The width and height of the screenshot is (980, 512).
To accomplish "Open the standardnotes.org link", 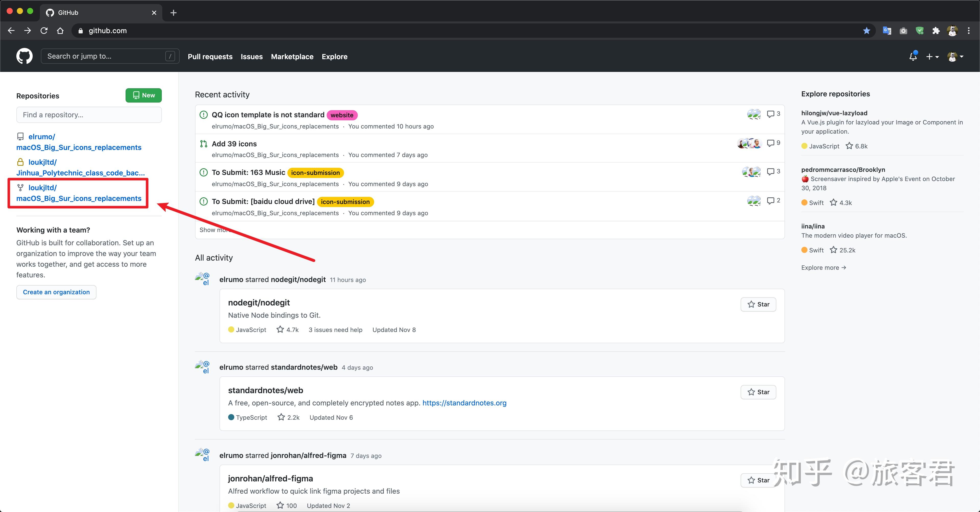I will click(x=464, y=403).
